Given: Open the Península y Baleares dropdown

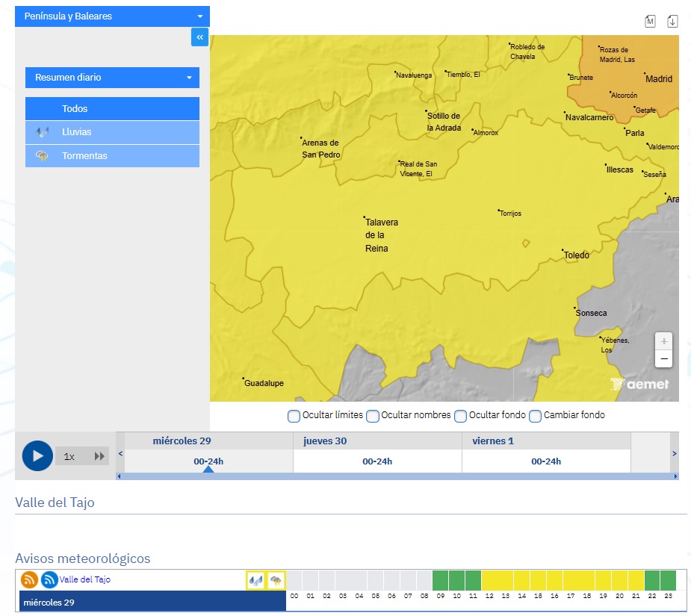Looking at the screenshot, I should [112, 16].
